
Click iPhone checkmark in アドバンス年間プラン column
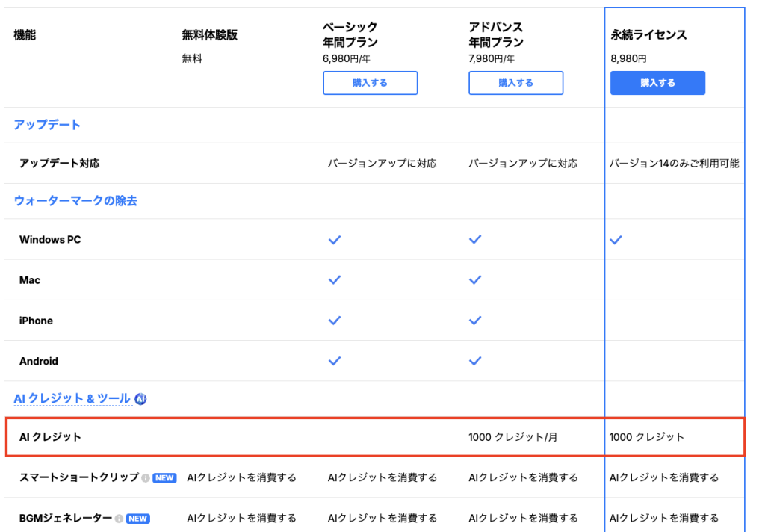point(475,321)
